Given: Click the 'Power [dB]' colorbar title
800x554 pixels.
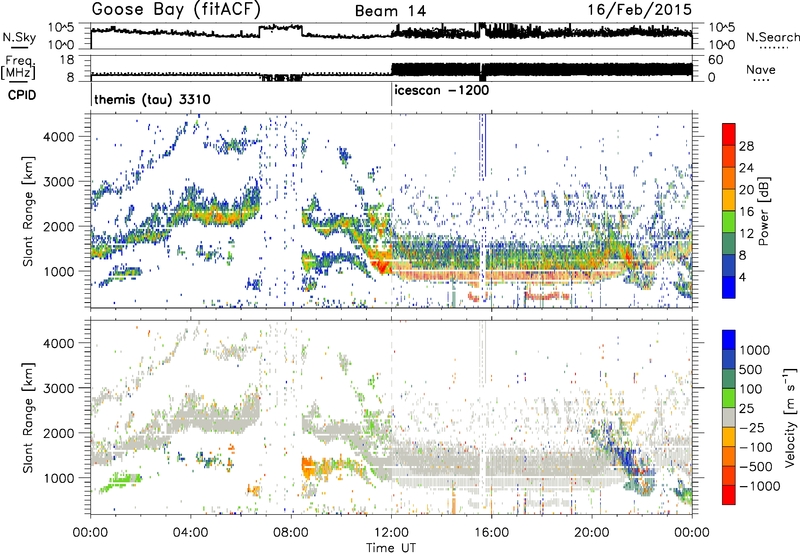Looking at the screenshot, I should 764,211.
